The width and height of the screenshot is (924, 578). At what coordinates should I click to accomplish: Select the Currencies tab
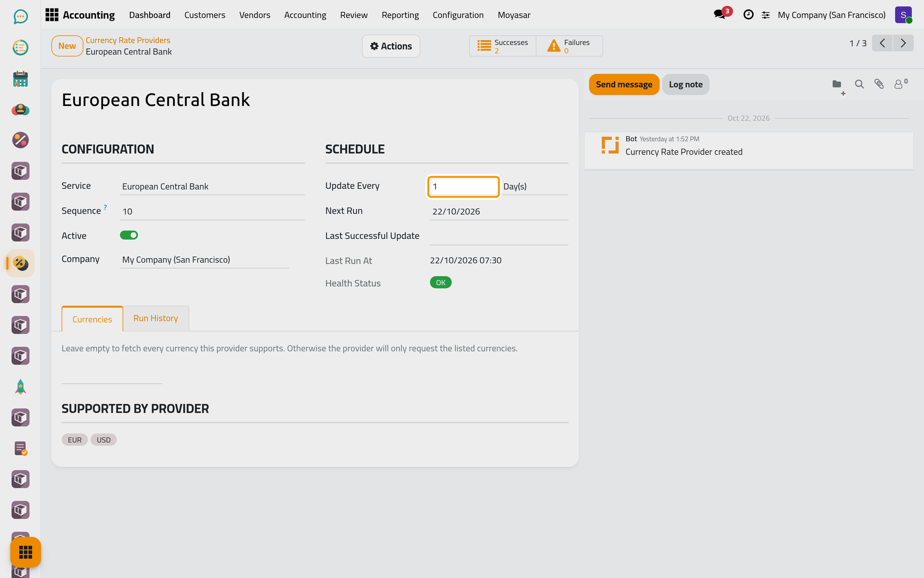(92, 319)
